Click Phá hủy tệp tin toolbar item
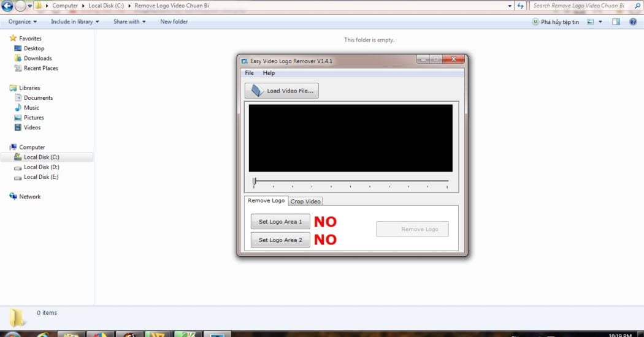This screenshot has height=337, width=644. pyautogui.click(x=555, y=22)
